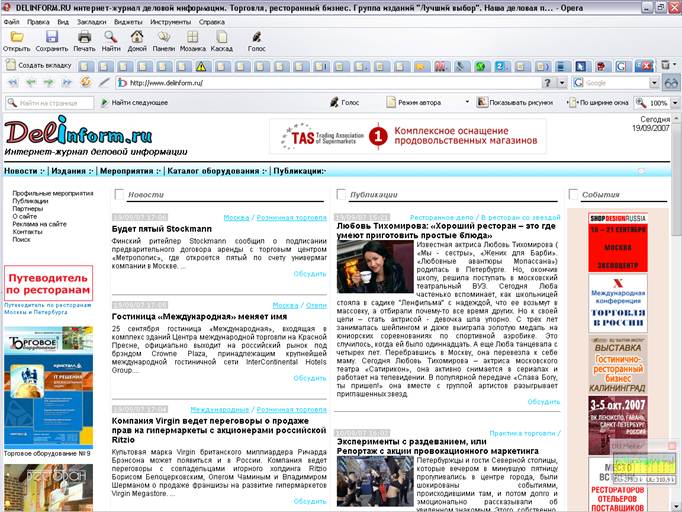Click the Сохранить floppy disk icon
682x512 pixels.
pos(52,37)
